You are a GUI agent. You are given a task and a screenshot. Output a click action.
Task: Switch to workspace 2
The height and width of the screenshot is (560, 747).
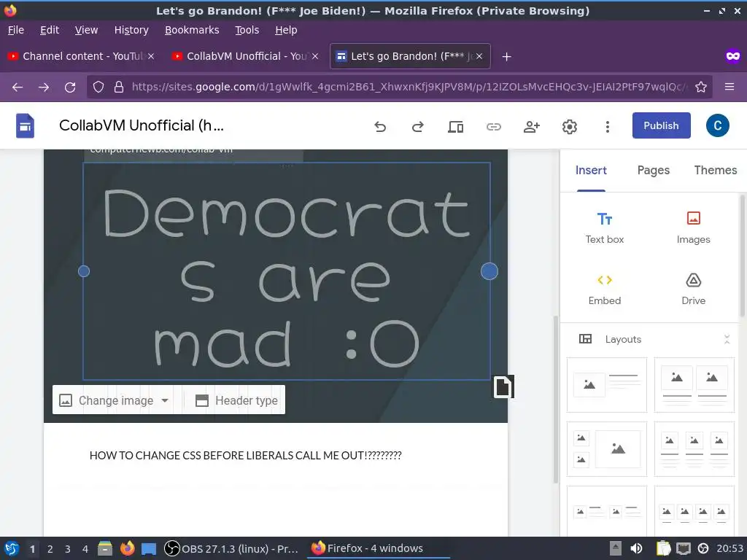50,549
